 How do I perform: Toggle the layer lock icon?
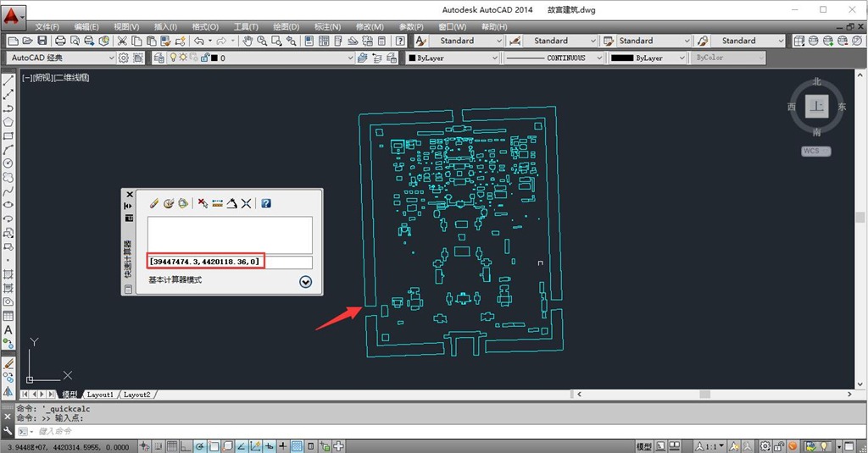pos(204,58)
